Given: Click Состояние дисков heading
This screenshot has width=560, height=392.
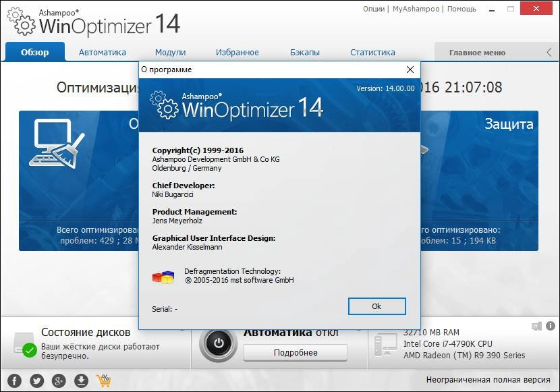Looking at the screenshot, I should (x=86, y=333).
